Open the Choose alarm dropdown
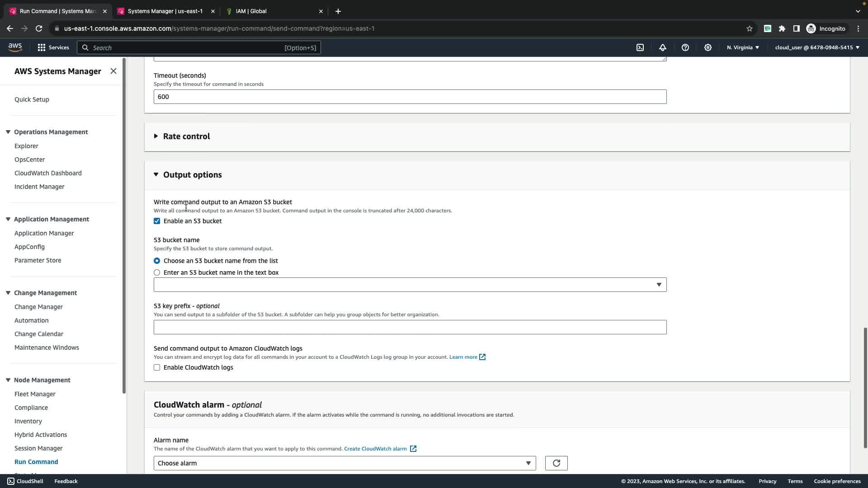 click(x=344, y=463)
